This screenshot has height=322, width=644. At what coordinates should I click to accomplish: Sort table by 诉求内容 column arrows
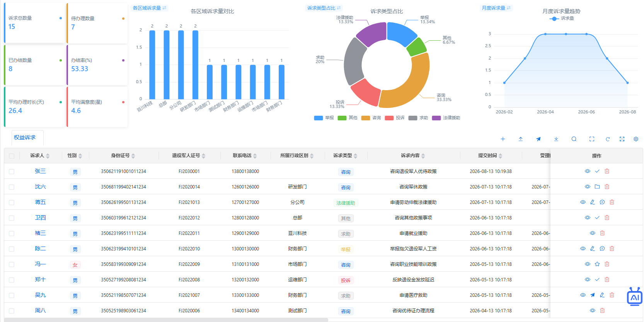coord(423,156)
